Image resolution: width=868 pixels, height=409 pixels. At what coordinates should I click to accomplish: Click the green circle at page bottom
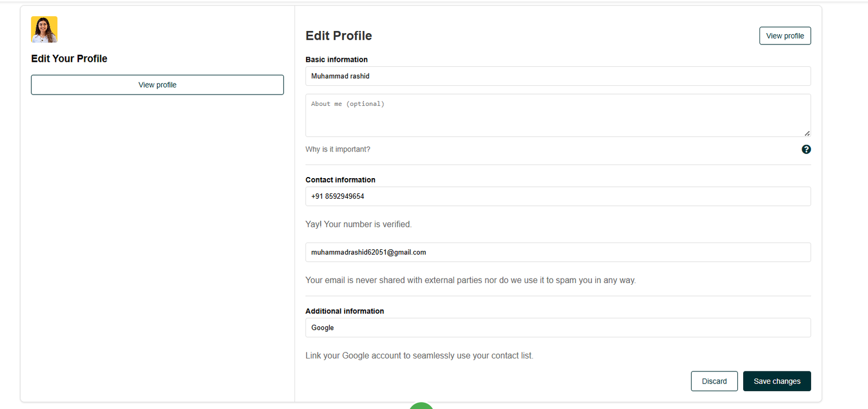click(x=421, y=406)
